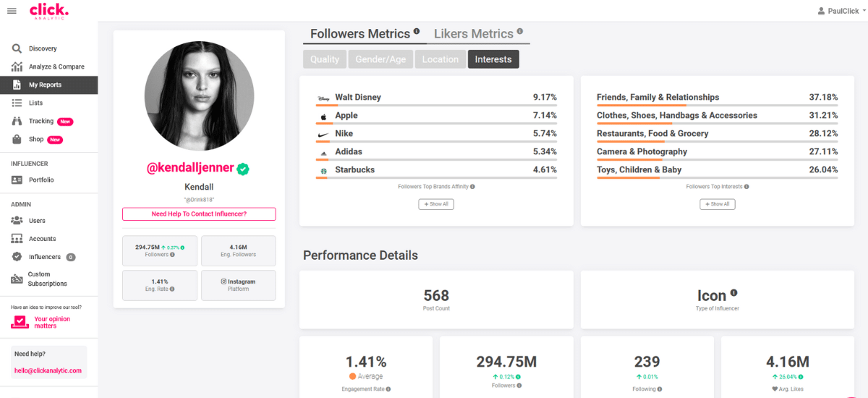Click the info icon beside Icon type
The height and width of the screenshot is (398, 868).
point(733,293)
